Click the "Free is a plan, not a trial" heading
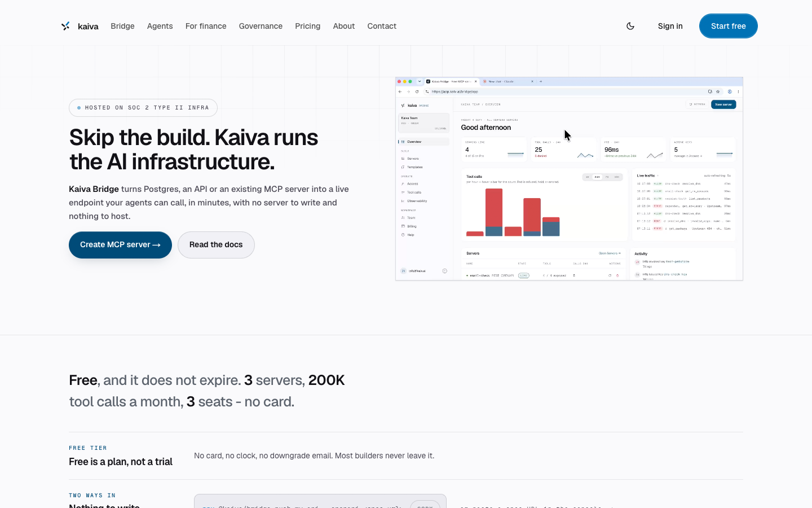This screenshot has width=812, height=508. (121, 462)
